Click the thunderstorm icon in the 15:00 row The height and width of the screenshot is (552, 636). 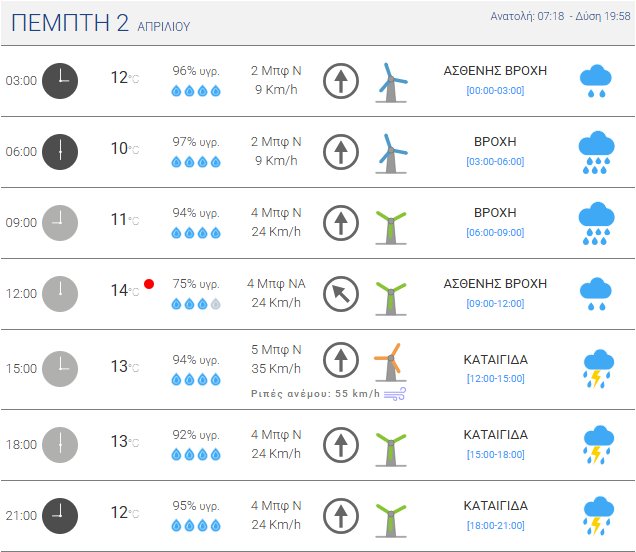(x=597, y=367)
